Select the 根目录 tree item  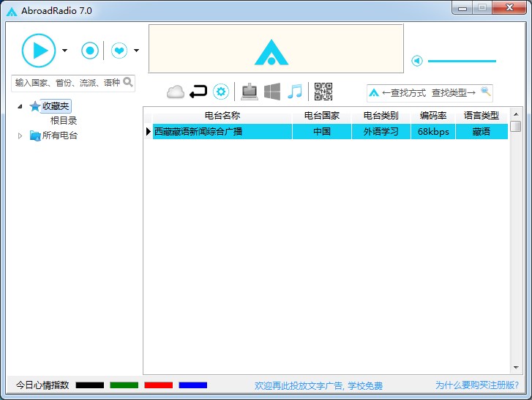click(x=64, y=121)
